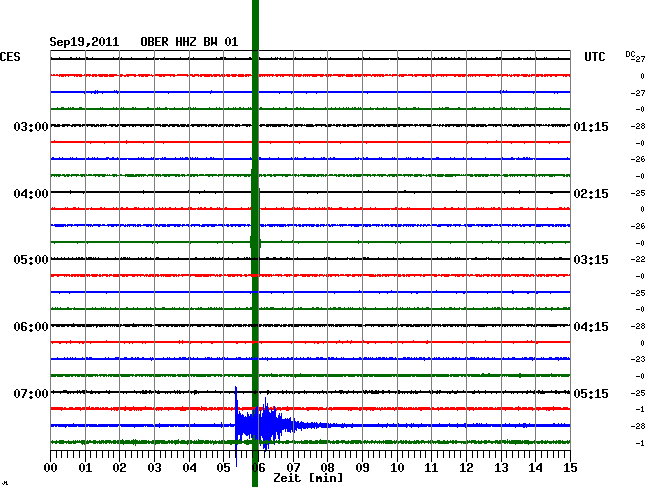
Task: Click the date label "Sep19,2011"
Action: coord(84,42)
